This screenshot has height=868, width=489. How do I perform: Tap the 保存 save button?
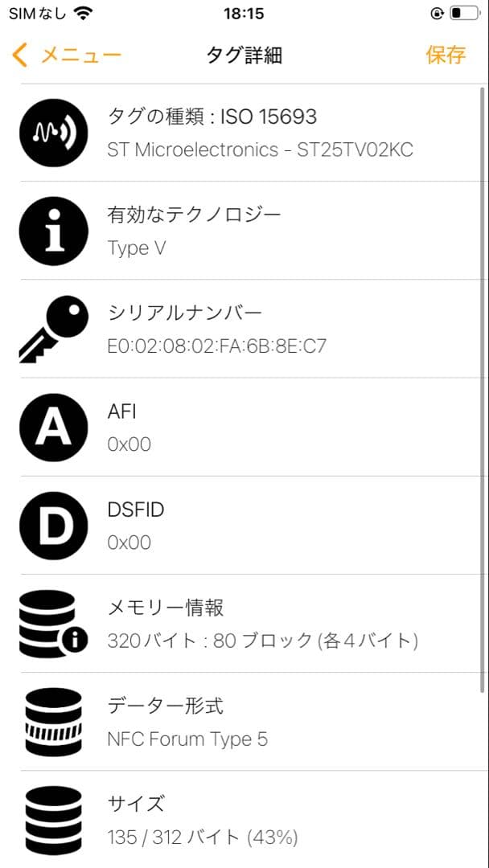pyautogui.click(x=445, y=55)
